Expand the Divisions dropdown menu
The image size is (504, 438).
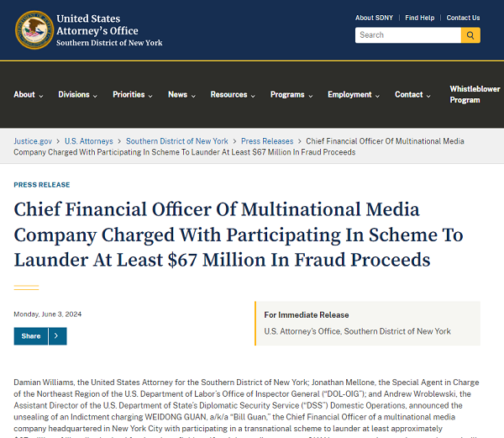[78, 95]
